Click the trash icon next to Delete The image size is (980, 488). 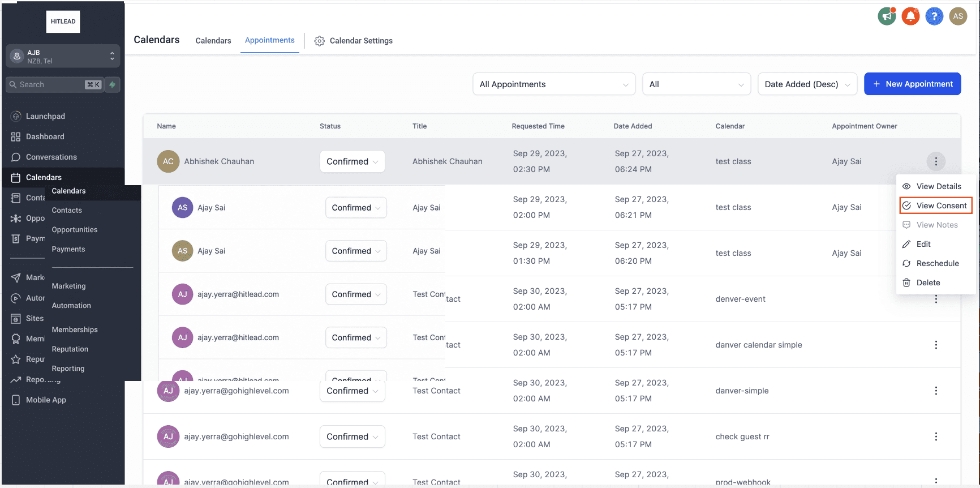click(x=906, y=282)
